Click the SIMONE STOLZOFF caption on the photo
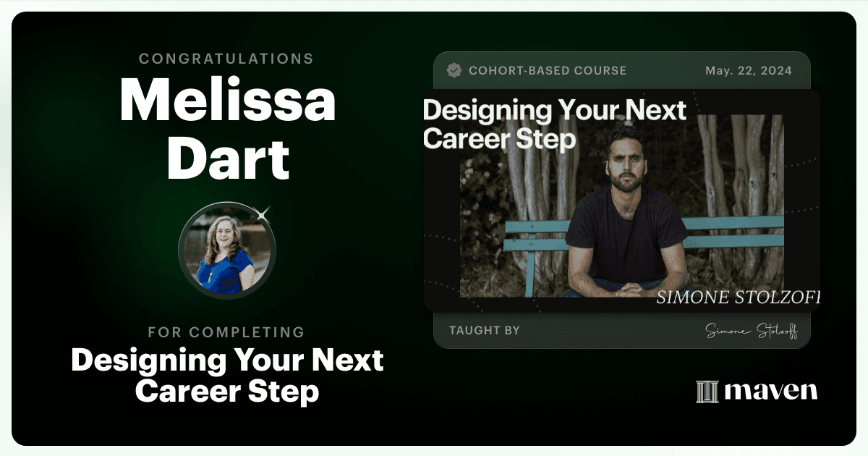 738,298
